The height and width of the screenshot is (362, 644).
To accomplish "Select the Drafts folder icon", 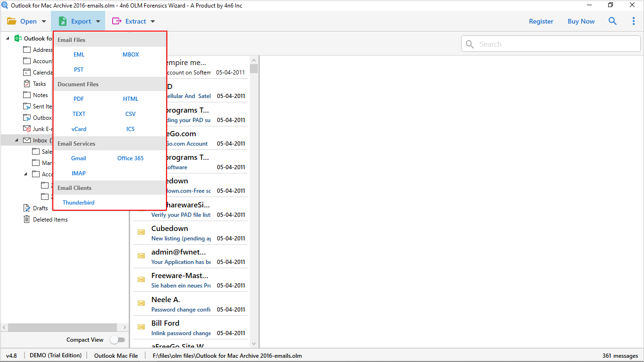I will [x=27, y=208].
